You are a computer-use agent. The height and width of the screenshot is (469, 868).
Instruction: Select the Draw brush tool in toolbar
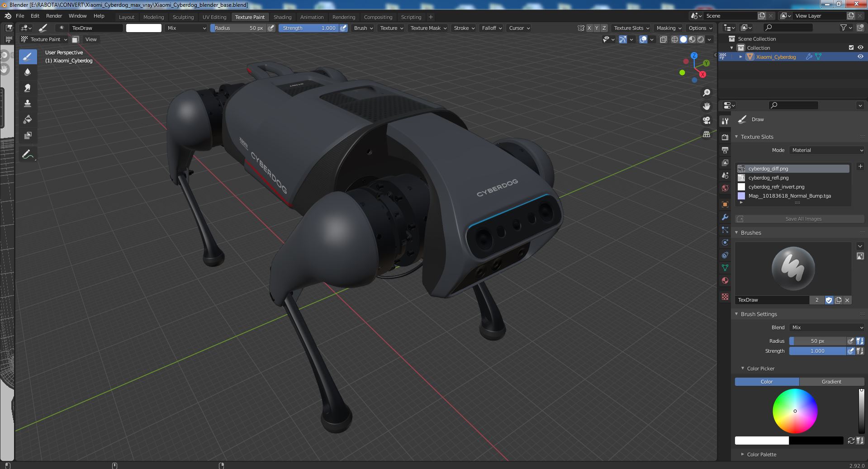pyautogui.click(x=28, y=57)
